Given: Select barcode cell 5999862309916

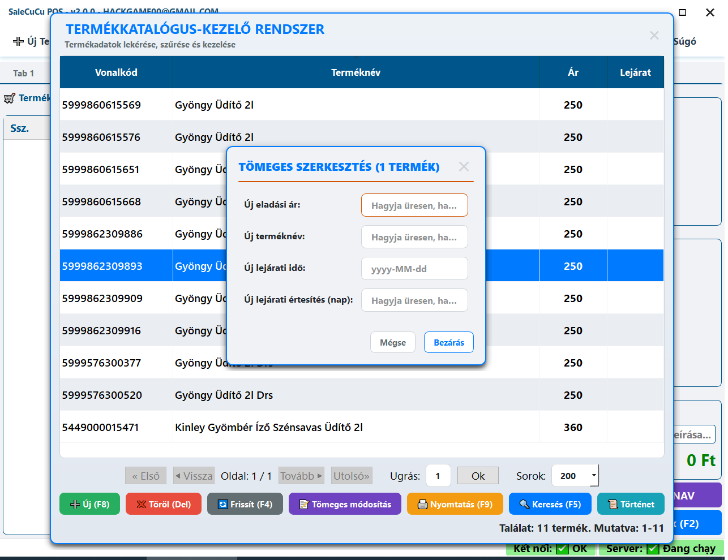Looking at the screenshot, I should [x=116, y=330].
